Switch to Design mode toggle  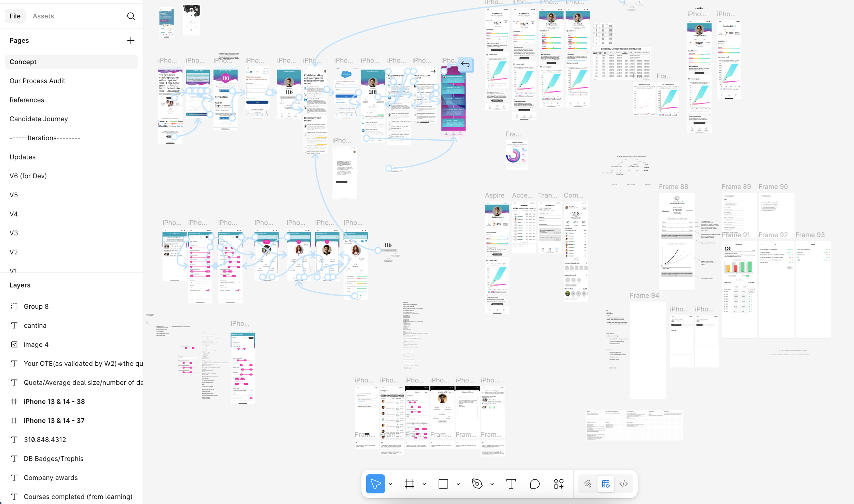[606, 484]
